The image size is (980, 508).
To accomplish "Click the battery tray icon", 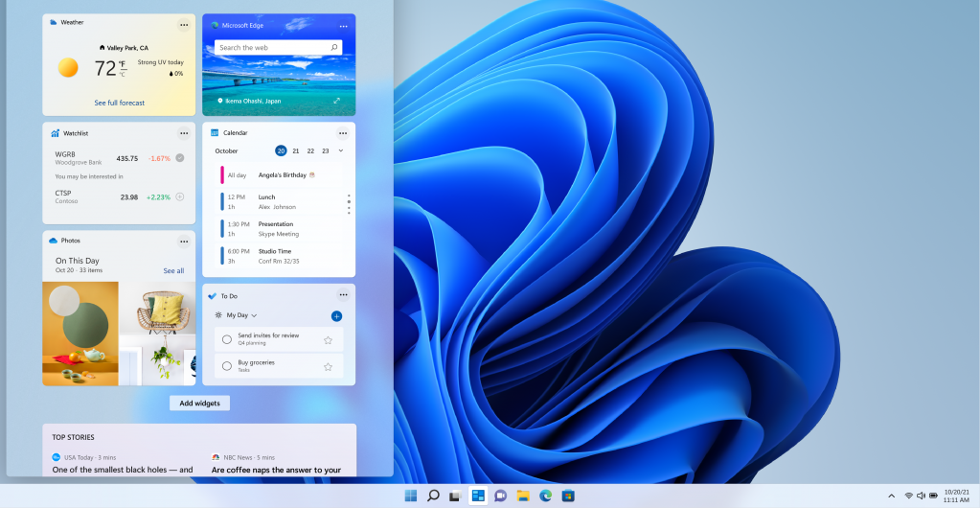I will (934, 496).
